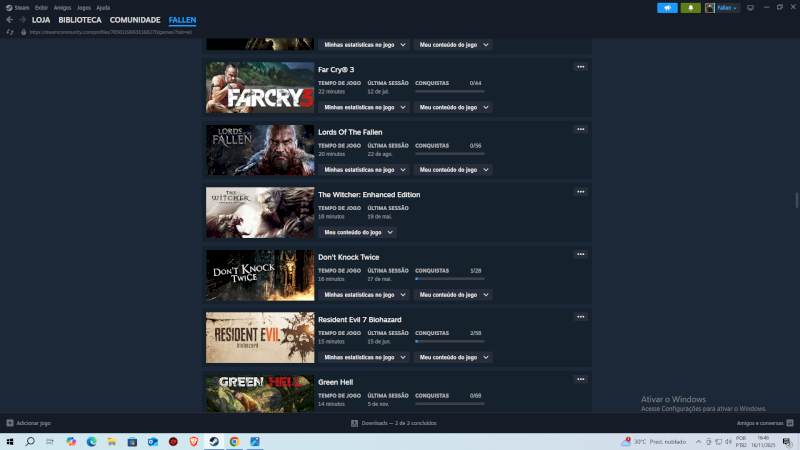This screenshot has width=800, height=450.
Task: Open the Exibir menu
Action: 41,8
